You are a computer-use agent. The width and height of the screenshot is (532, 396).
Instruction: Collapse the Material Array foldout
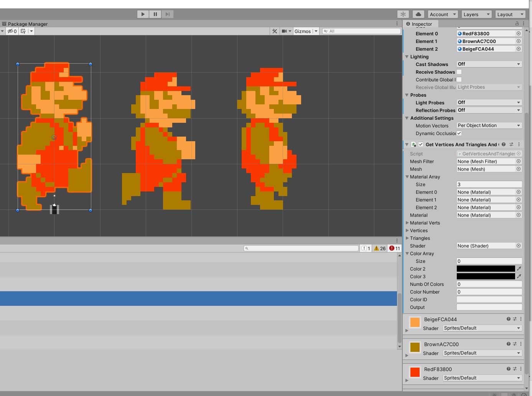(407, 177)
